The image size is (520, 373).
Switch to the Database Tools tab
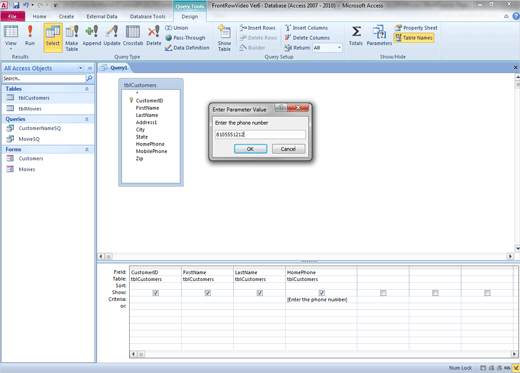click(147, 16)
